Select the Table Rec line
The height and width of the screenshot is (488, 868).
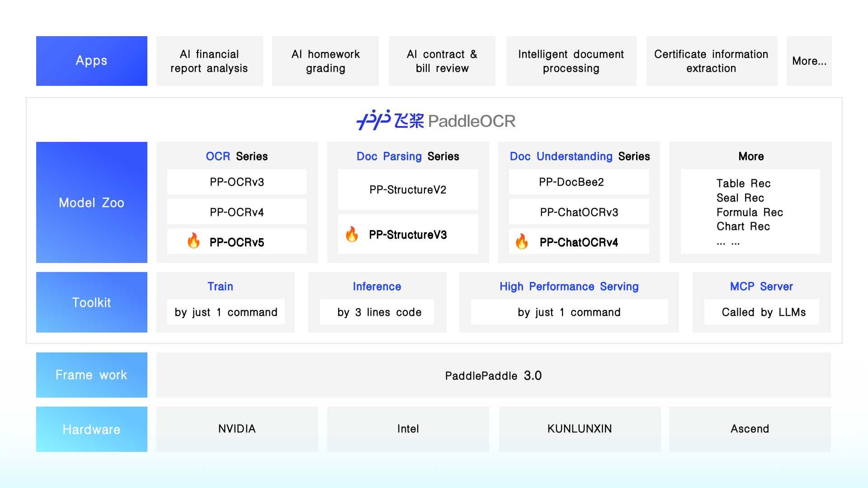(x=743, y=183)
